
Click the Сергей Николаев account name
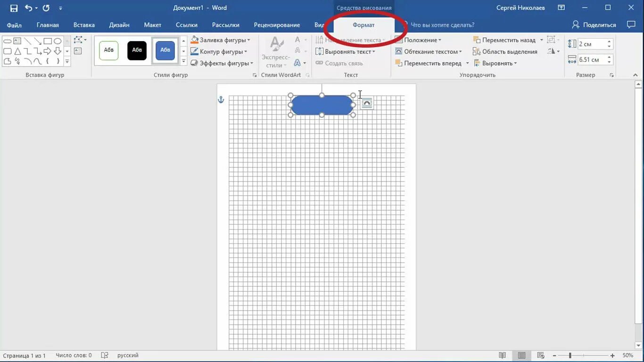pyautogui.click(x=520, y=8)
